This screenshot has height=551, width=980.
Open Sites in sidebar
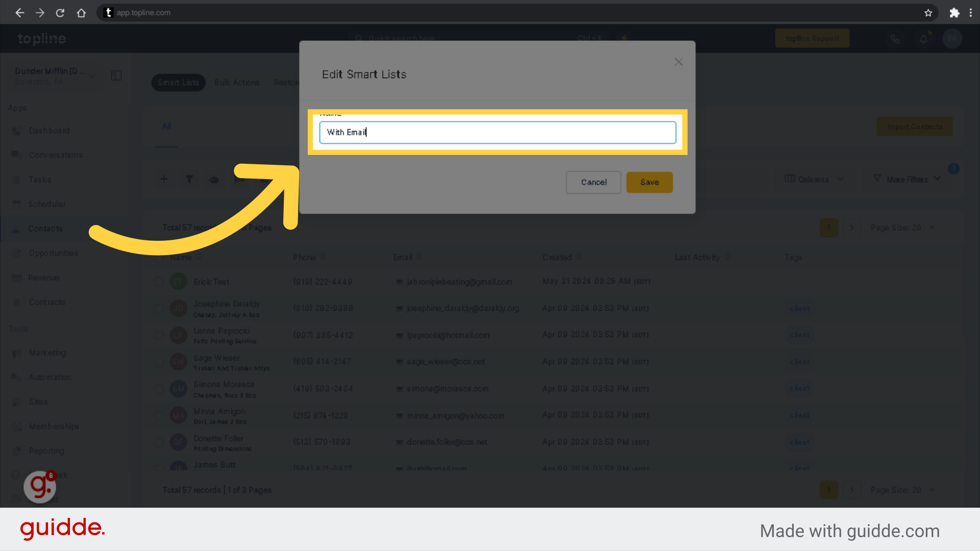38,402
